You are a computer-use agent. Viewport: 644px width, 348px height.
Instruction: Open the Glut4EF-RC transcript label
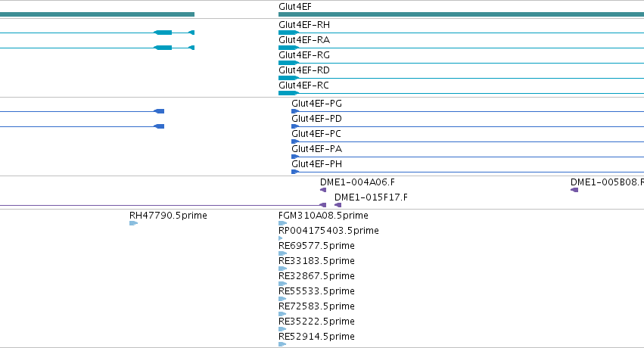[x=303, y=85]
